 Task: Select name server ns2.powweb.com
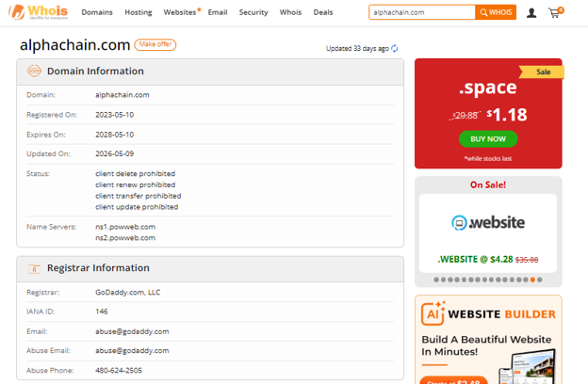(x=125, y=238)
